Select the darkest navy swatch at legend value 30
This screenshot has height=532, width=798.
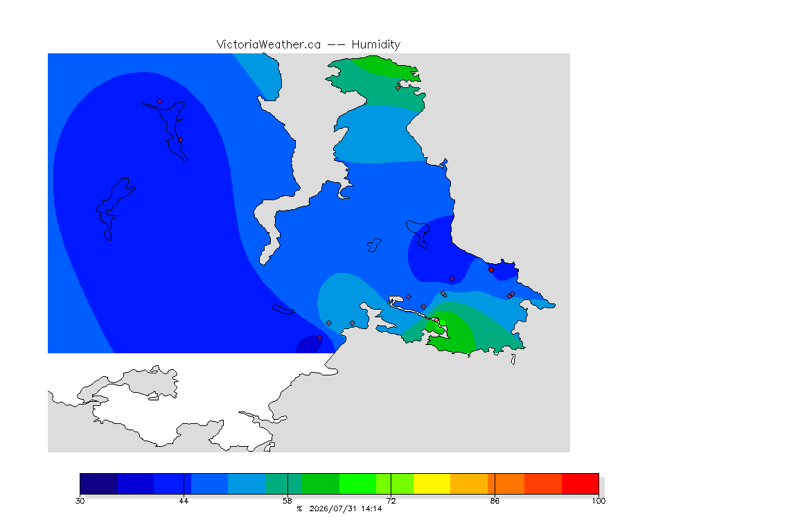tap(99, 484)
